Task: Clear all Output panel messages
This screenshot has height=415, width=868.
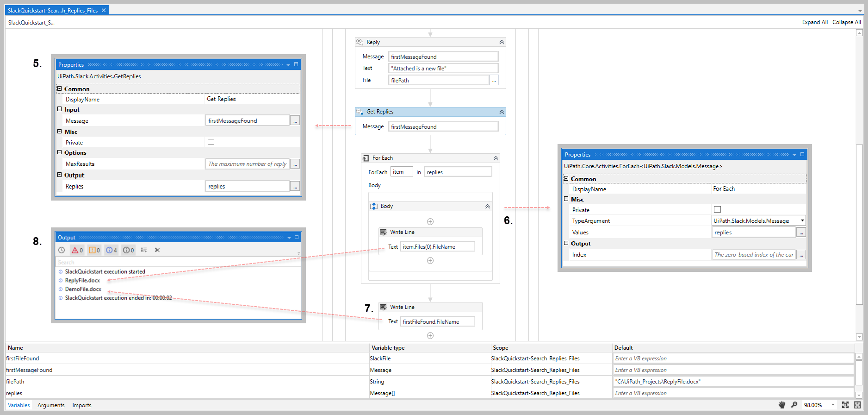Action: click(157, 250)
